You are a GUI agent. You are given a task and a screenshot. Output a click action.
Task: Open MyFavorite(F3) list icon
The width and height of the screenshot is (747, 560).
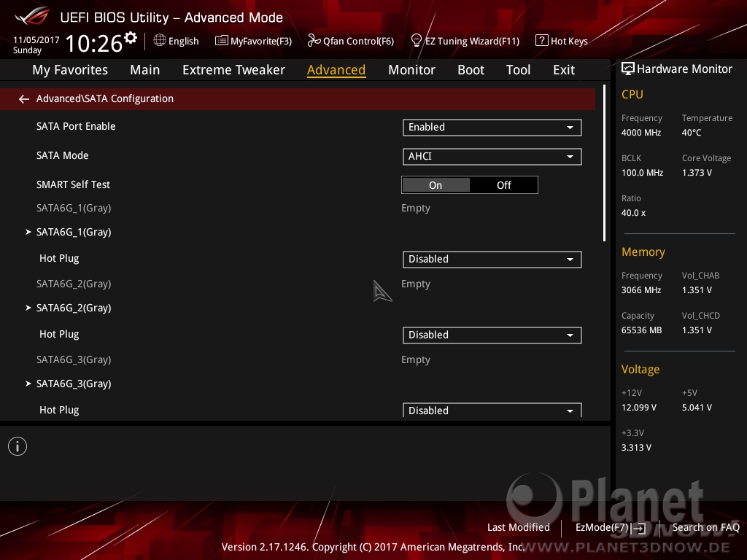pos(221,41)
